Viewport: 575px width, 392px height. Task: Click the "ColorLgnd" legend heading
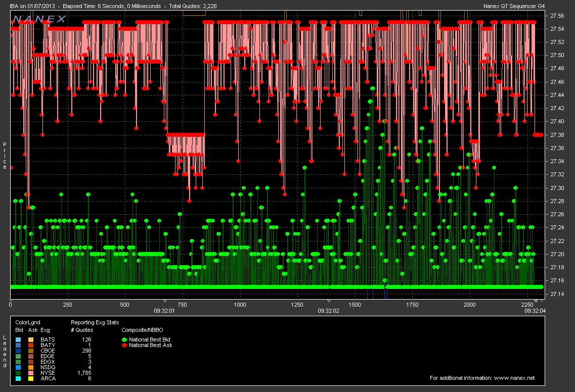click(28, 322)
